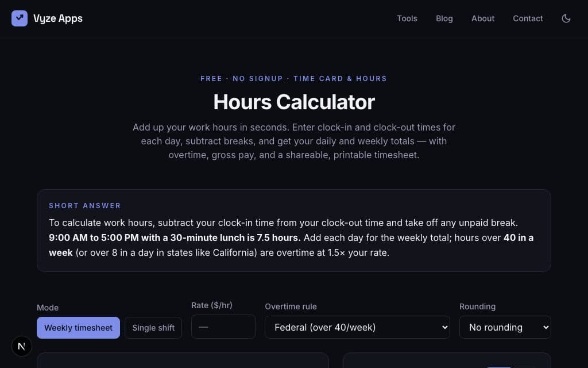Image resolution: width=588 pixels, height=368 pixels.
Task: Switch to Single shift mode
Action: [153, 328]
